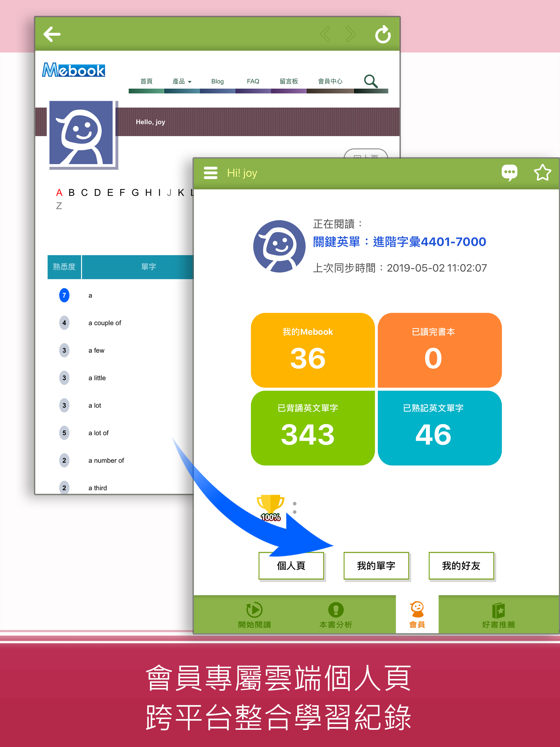Click the reload icon in the browser toolbar
Viewport: 560px width, 747px height.
(383, 34)
